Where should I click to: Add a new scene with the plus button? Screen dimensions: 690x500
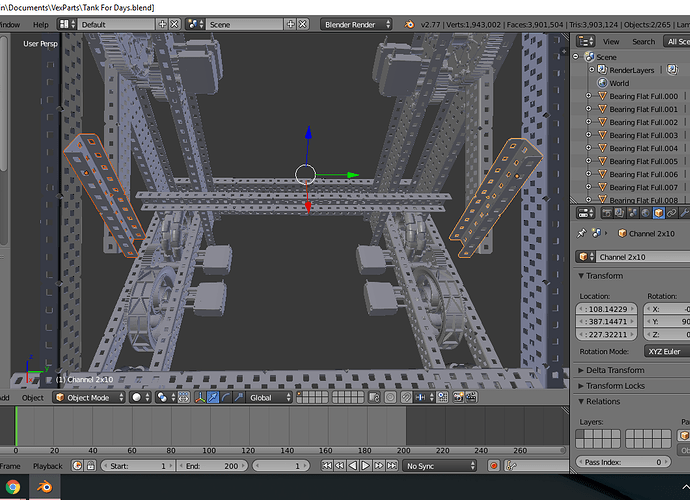(x=290, y=24)
